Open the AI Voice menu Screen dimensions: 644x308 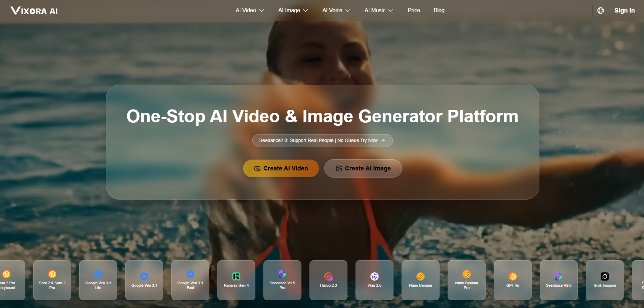click(336, 11)
